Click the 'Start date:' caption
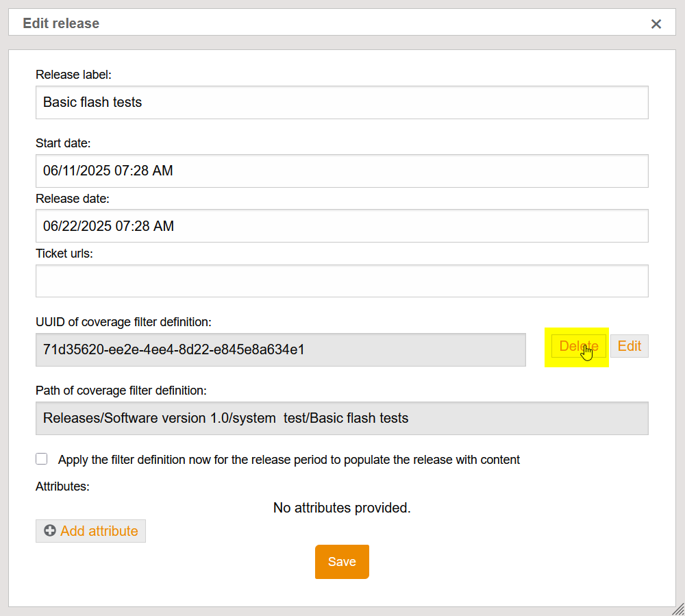Viewport: 685px width, 616px height. pyautogui.click(x=63, y=143)
